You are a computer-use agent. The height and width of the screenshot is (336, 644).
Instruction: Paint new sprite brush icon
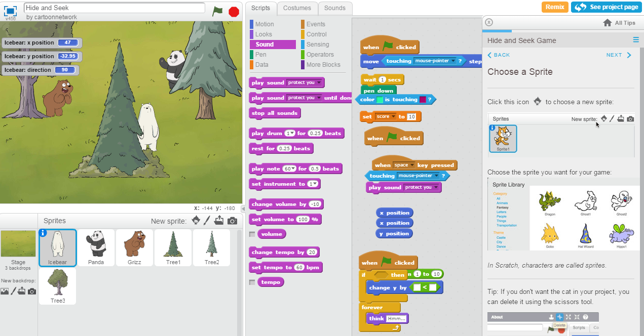207,221
